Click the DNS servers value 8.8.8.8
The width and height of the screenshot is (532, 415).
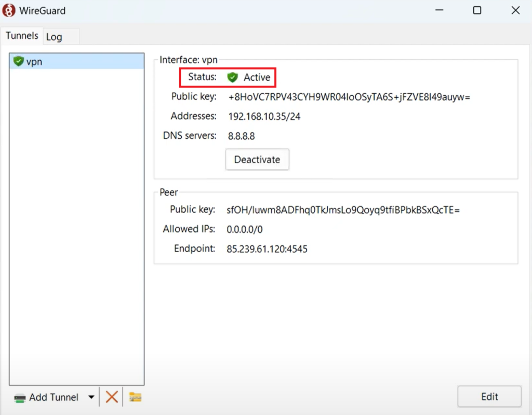click(241, 136)
